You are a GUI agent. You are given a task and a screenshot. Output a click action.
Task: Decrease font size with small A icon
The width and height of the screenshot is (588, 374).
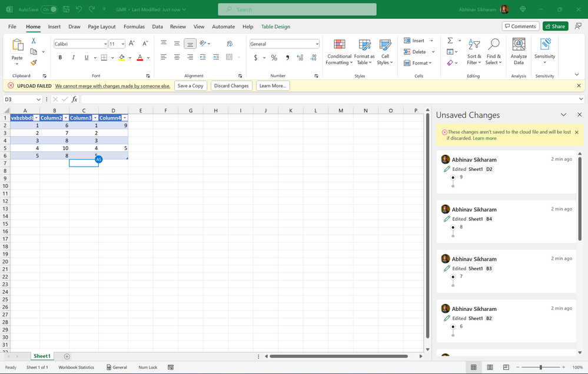pos(145,44)
